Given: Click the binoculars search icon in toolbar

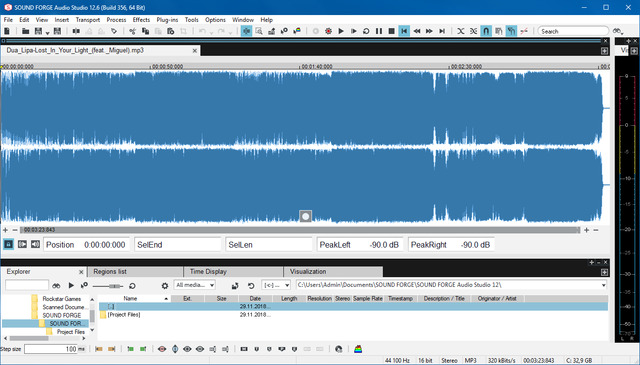Looking at the screenshot, I should click(x=618, y=31).
